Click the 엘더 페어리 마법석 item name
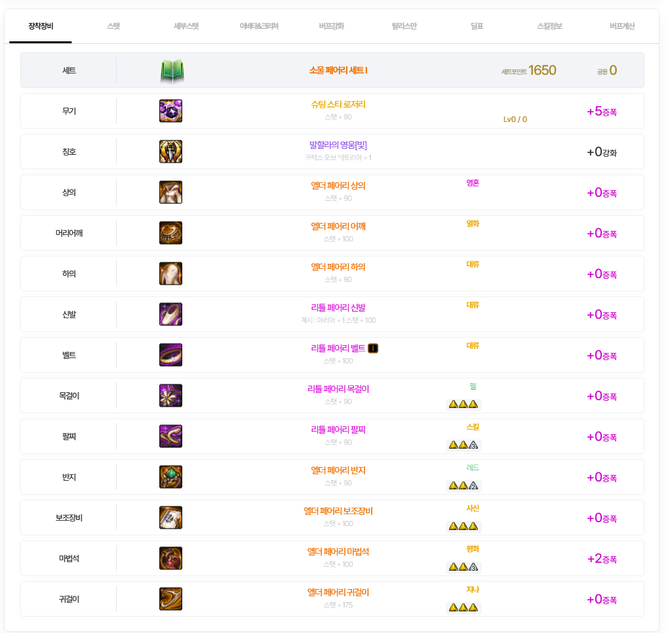The height and width of the screenshot is (633, 672). tap(338, 552)
